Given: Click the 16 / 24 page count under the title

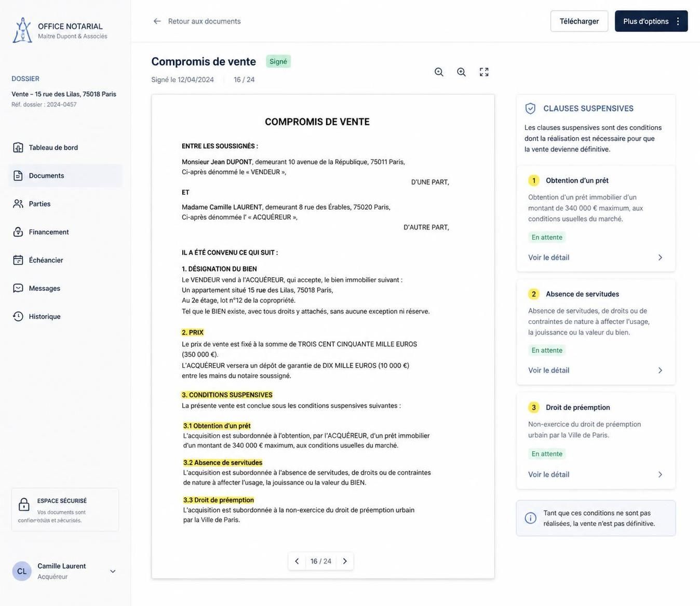Looking at the screenshot, I should tap(244, 79).
